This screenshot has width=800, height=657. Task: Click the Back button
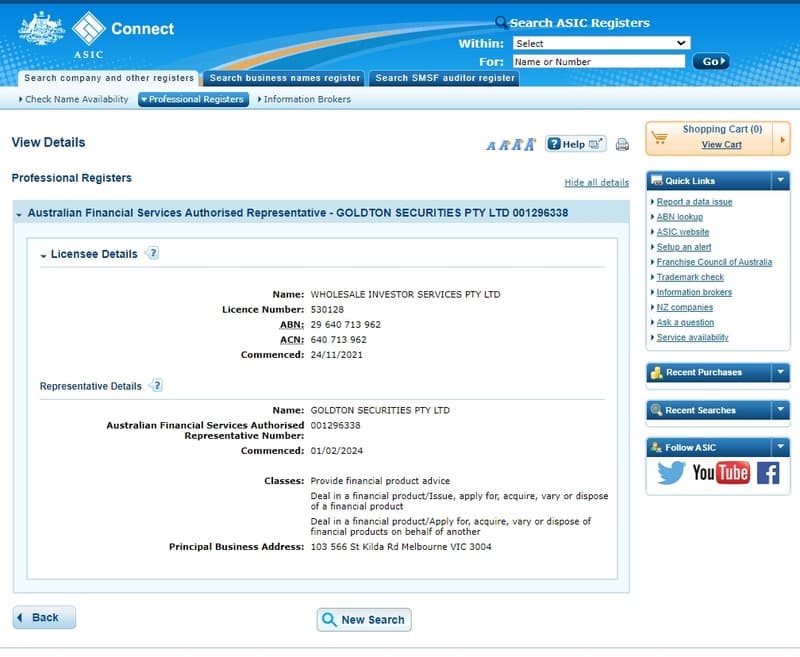coord(44,617)
